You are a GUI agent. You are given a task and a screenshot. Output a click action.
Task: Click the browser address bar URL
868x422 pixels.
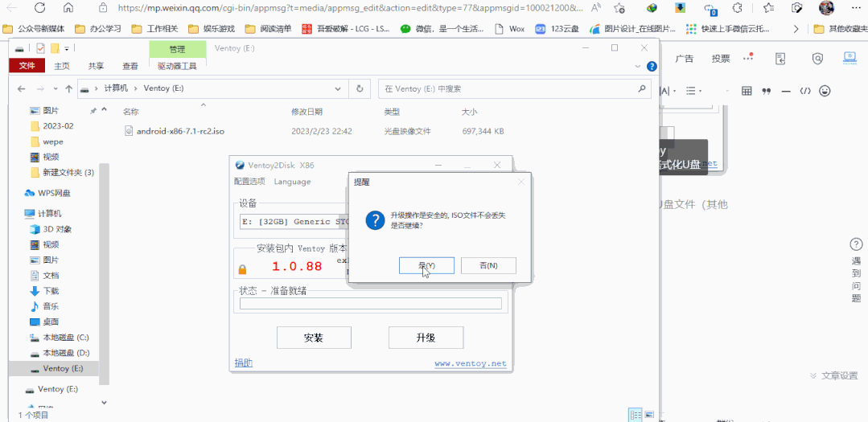point(350,8)
